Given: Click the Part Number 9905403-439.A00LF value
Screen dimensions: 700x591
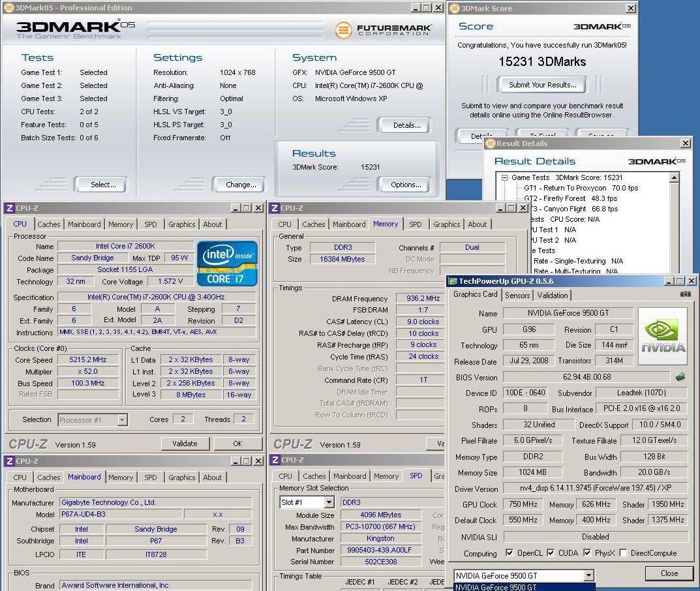Looking at the screenshot, I should (x=380, y=550).
